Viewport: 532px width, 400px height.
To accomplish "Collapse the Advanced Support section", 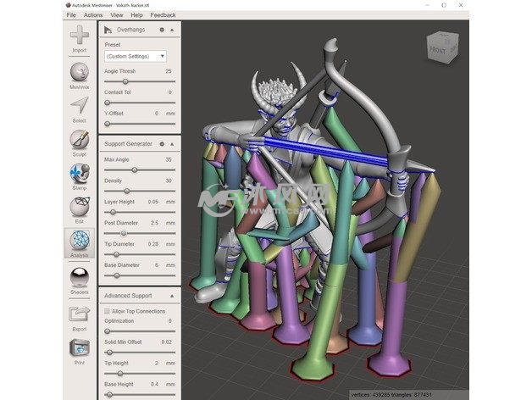I will pos(173,296).
